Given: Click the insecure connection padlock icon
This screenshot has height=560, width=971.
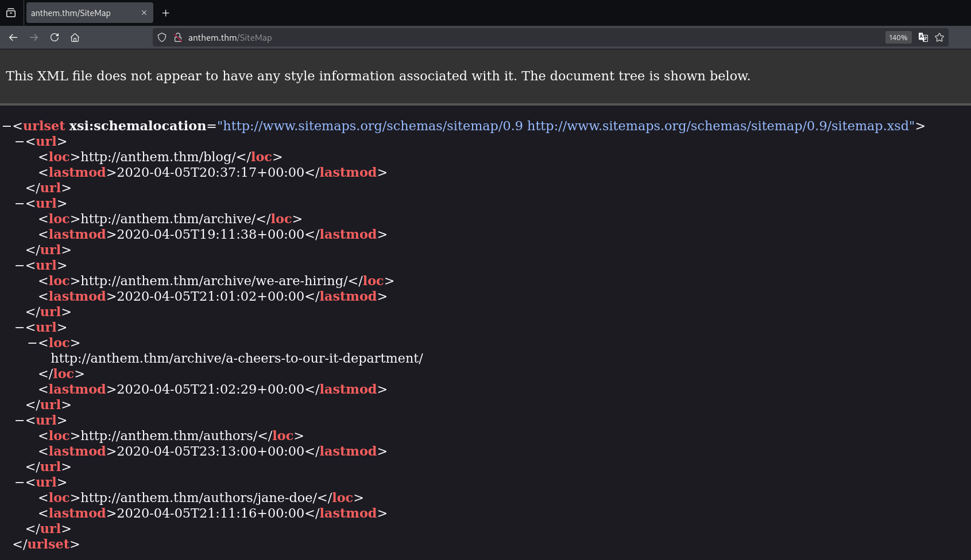Looking at the screenshot, I should (178, 37).
